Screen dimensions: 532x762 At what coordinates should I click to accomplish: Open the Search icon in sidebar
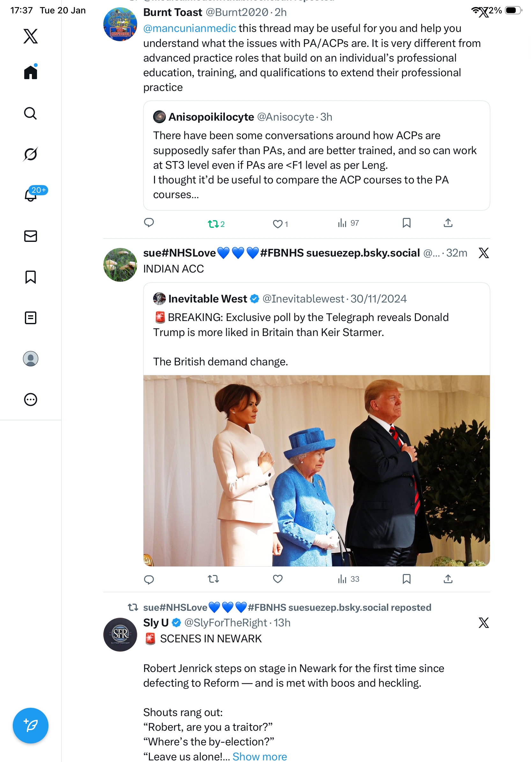(31, 114)
